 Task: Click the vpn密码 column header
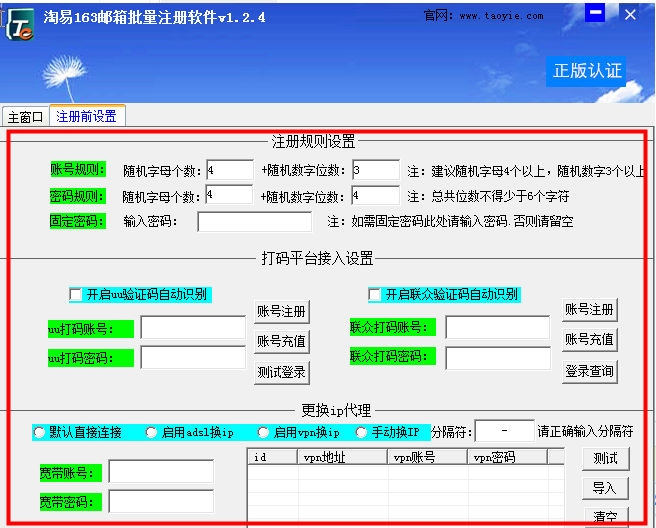(x=507, y=457)
